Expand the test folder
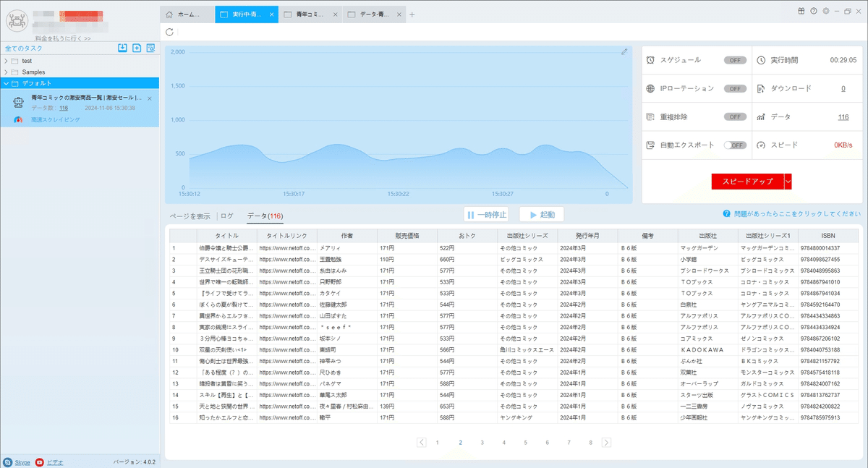This screenshot has height=468, width=868. (x=6, y=61)
